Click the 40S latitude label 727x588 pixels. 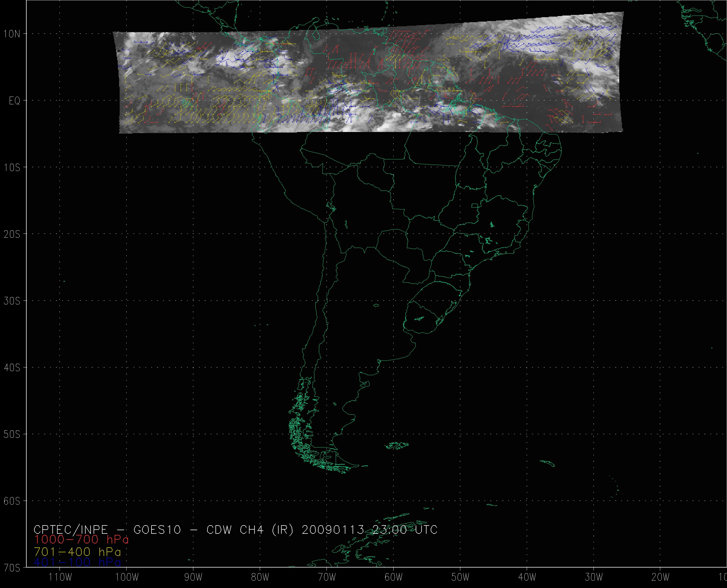[12, 368]
